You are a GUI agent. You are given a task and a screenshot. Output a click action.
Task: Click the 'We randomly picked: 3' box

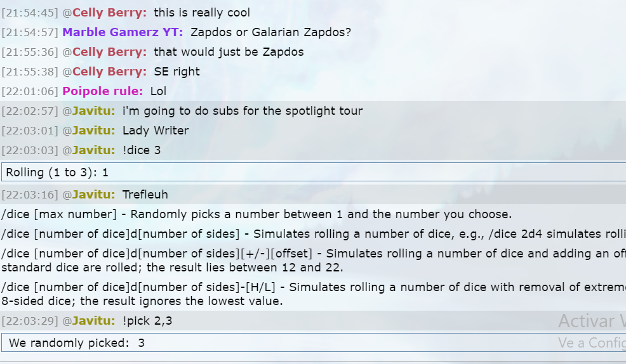314,342
